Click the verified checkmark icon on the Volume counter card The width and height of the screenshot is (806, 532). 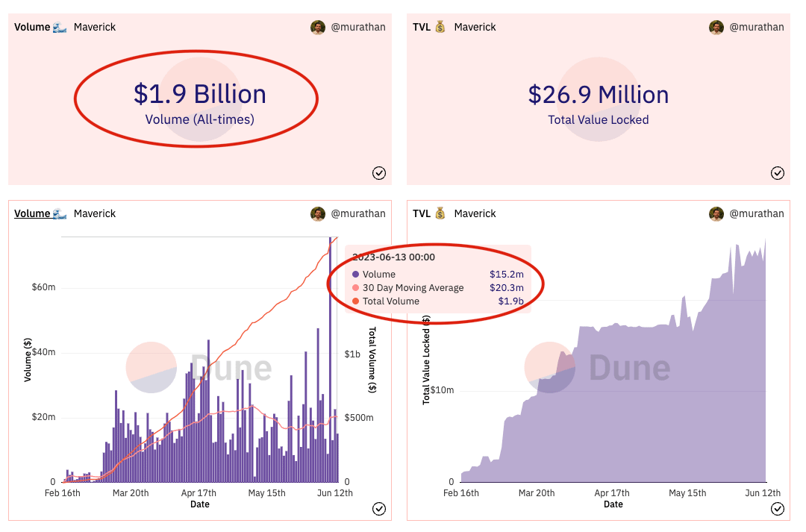379,173
